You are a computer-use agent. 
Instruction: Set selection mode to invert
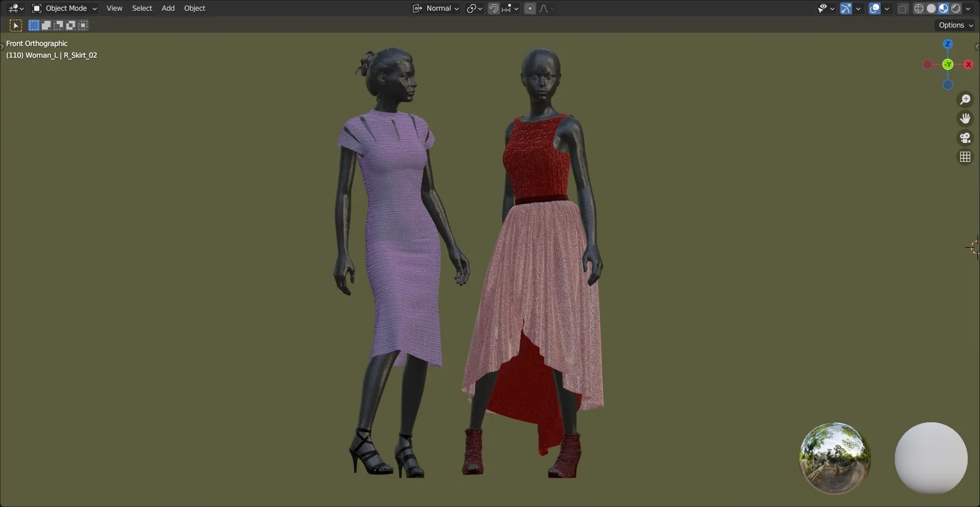(x=70, y=25)
